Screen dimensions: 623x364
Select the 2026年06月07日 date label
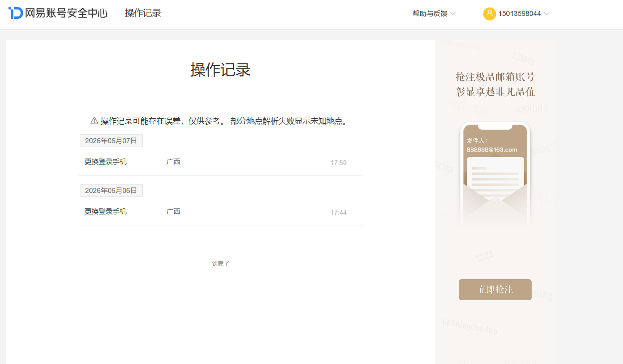coord(111,141)
